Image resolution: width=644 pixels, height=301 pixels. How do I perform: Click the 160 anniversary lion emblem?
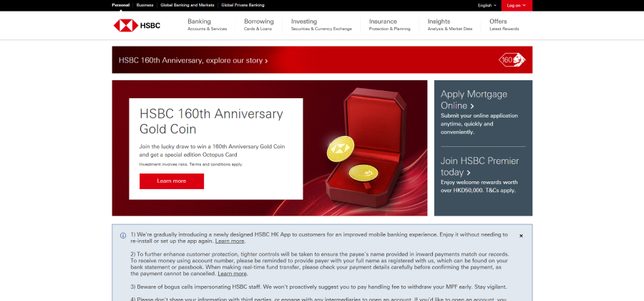[512, 59]
